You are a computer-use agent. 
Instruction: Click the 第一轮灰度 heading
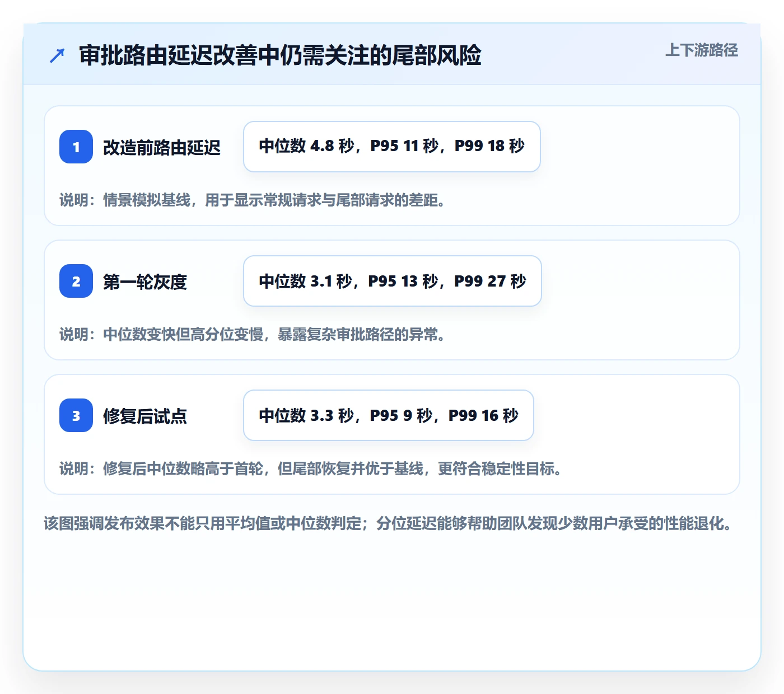pos(145,282)
